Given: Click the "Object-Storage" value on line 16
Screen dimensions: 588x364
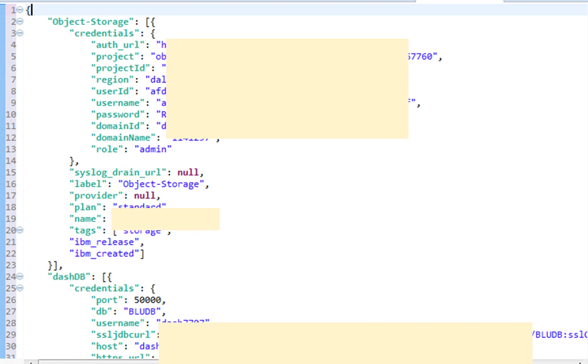Looking at the screenshot, I should tap(161, 184).
